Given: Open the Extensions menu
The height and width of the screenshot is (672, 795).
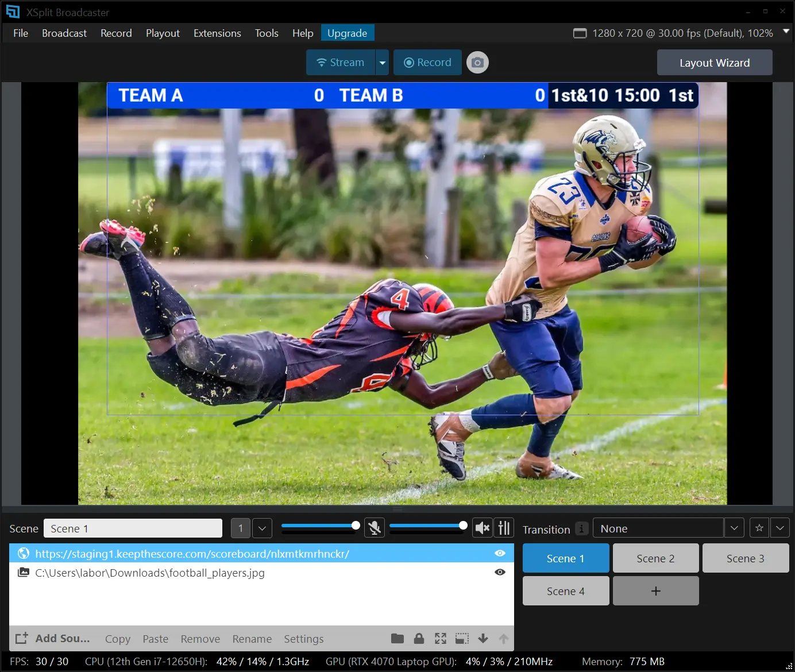Looking at the screenshot, I should point(217,33).
